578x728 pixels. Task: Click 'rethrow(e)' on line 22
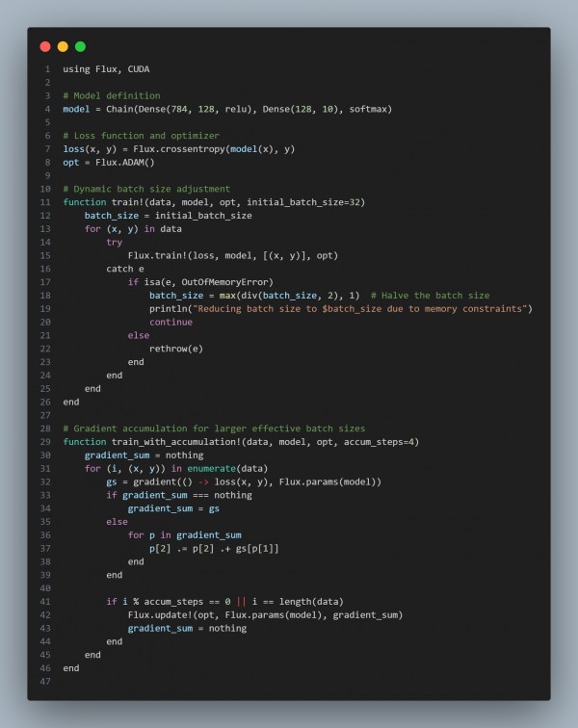(x=176, y=349)
